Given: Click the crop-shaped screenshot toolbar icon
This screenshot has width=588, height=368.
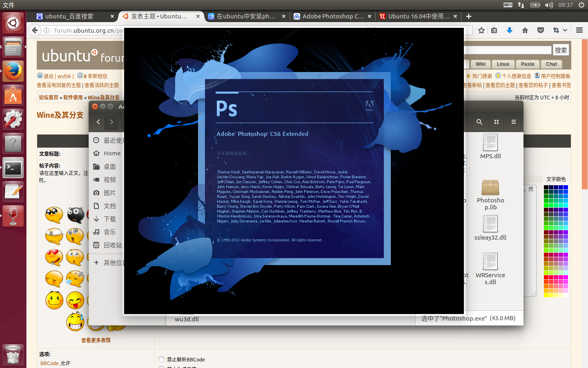Looking at the screenshot, I should tap(556, 30).
